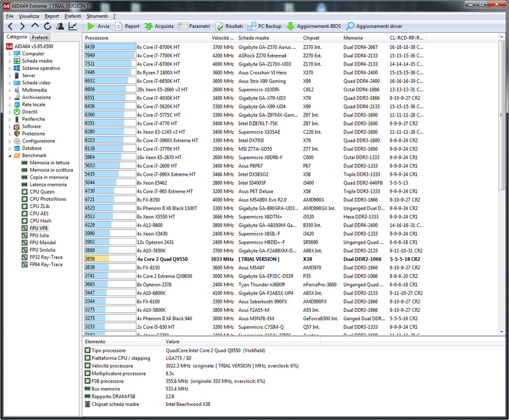
Task: Select the 8439 Core i7-8700K score bar
Action: tap(110, 47)
